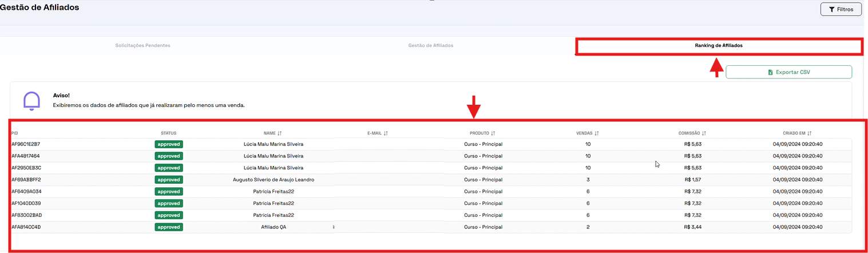Click the Afiliado QA name cell

point(274,227)
